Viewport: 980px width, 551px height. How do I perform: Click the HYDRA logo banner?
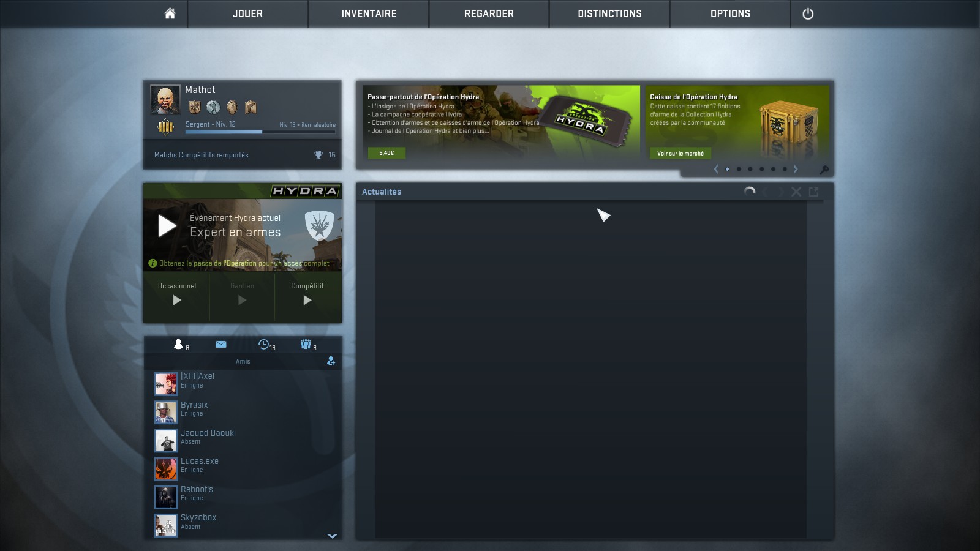pos(305,191)
